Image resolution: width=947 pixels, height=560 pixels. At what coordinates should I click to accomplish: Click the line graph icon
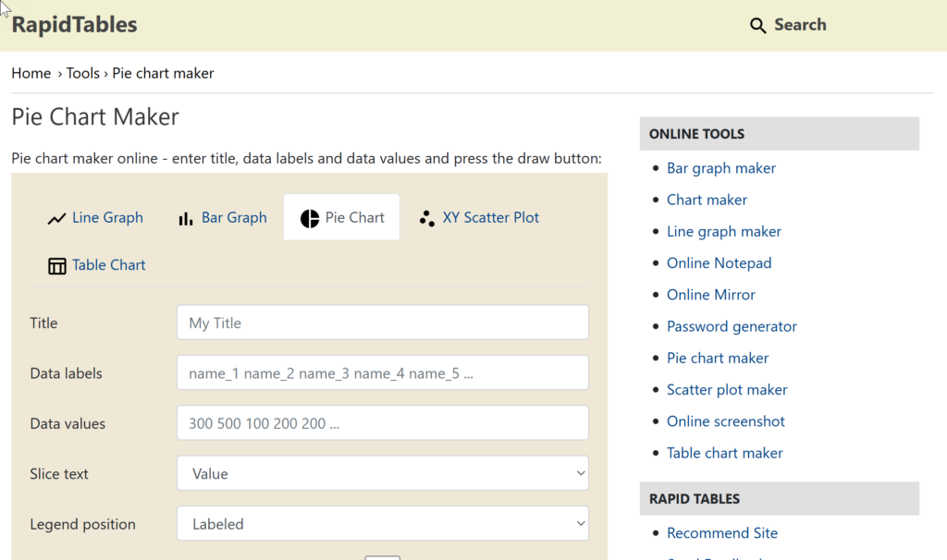click(x=56, y=219)
